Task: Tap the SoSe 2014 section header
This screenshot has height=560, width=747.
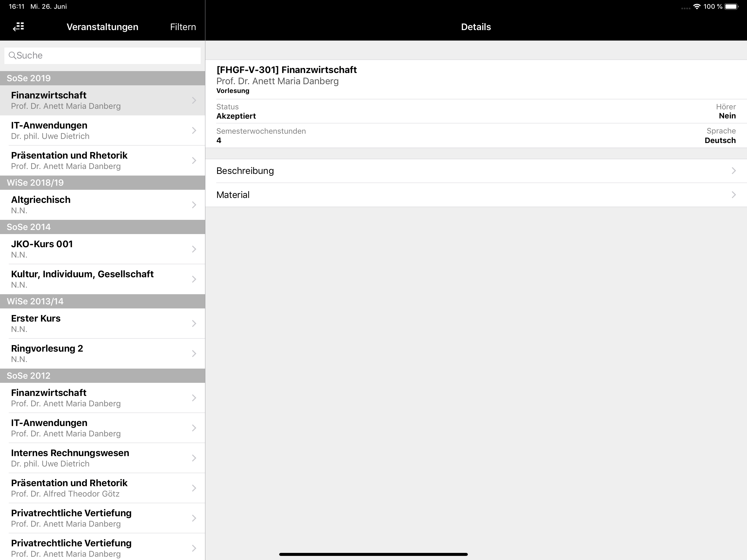Action: (102, 227)
